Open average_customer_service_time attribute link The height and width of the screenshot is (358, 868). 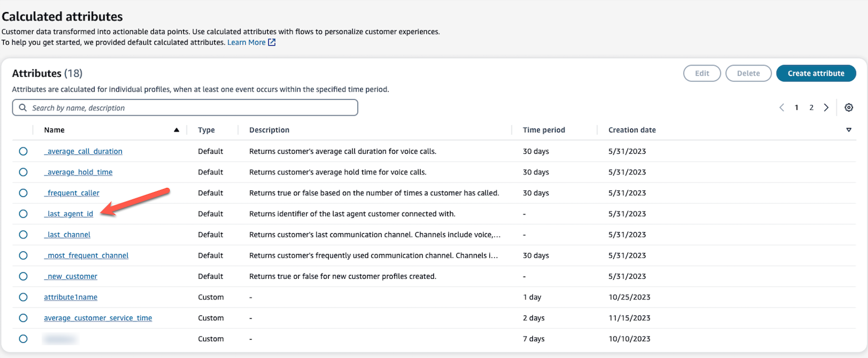(x=98, y=318)
